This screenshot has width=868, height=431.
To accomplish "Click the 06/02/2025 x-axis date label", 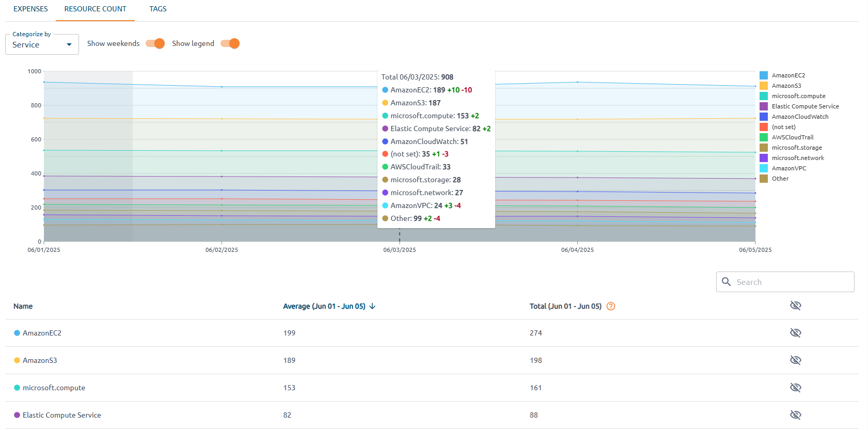I will click(x=222, y=250).
